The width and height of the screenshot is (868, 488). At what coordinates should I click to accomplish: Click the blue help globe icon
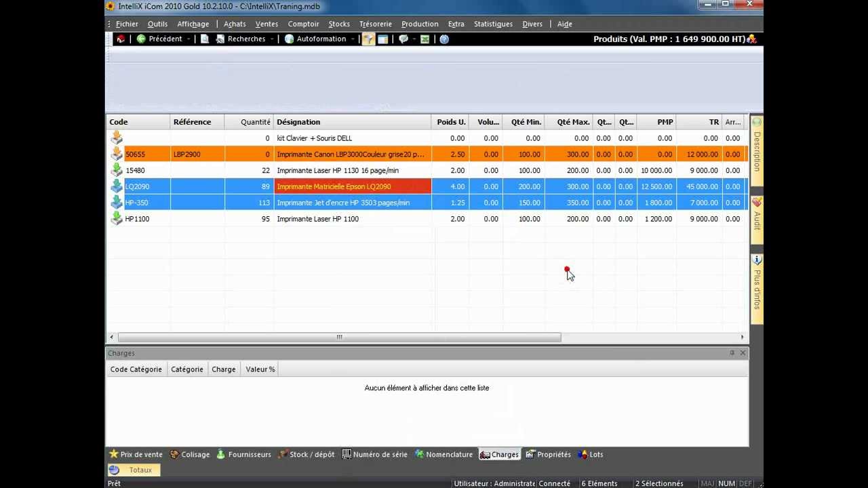[x=444, y=39]
